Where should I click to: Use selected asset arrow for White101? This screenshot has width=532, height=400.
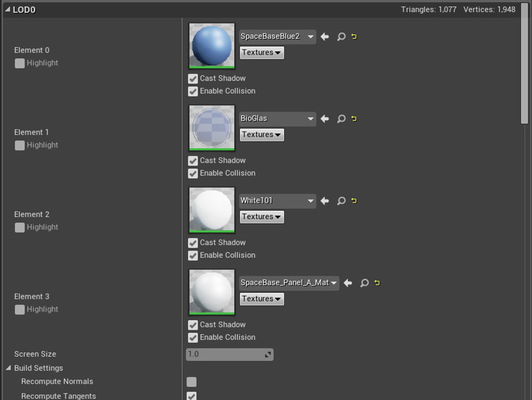pos(325,201)
